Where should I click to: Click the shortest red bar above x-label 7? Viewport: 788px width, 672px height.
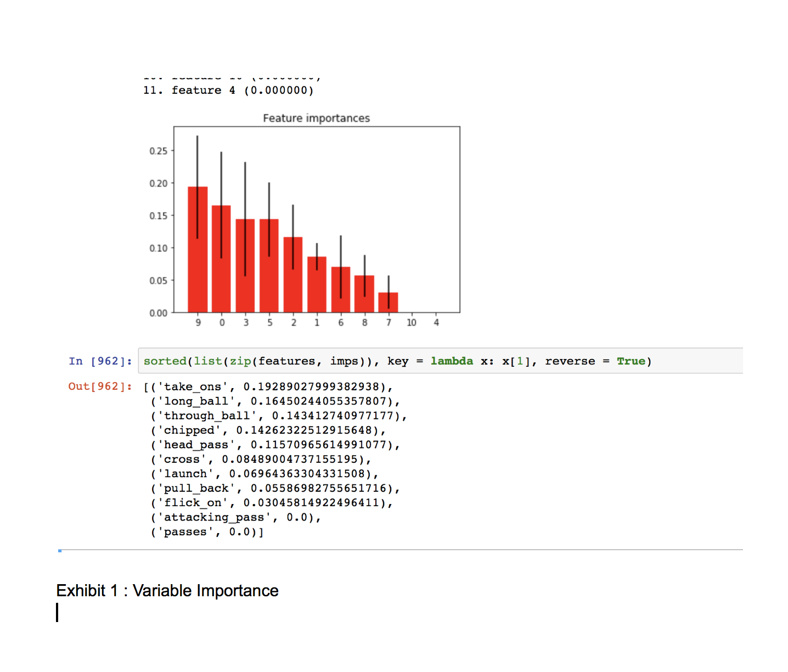[x=389, y=303]
